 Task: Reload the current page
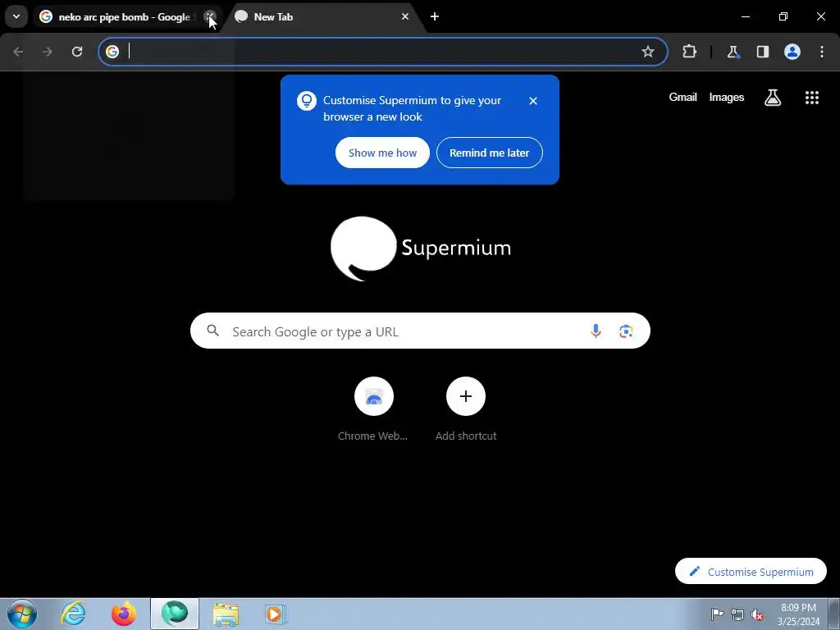tap(77, 52)
